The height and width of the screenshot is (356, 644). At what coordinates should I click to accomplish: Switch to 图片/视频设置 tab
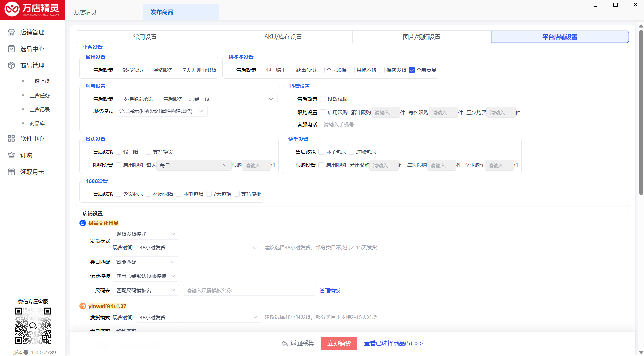tap(421, 37)
